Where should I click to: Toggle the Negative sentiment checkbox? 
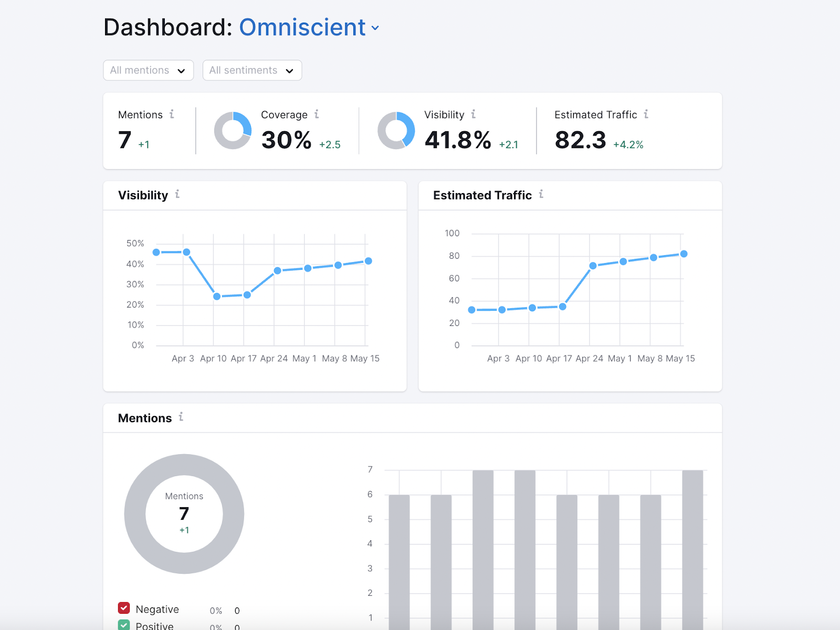pos(124,608)
